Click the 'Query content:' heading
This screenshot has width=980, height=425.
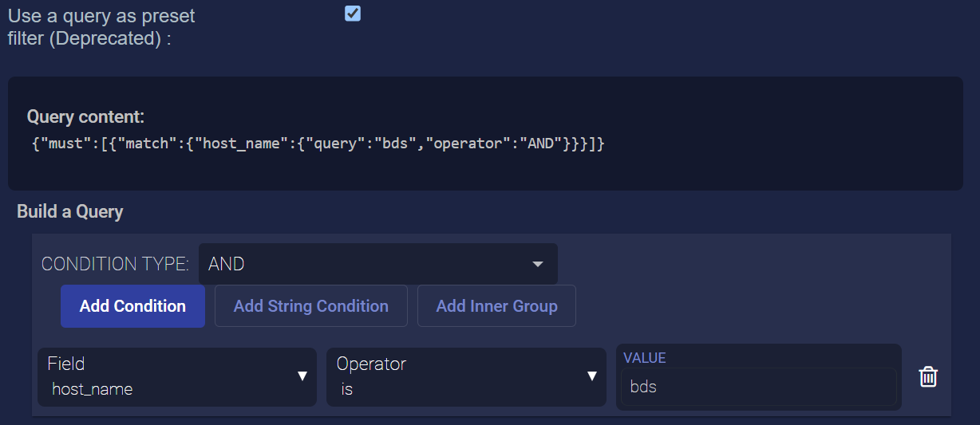(85, 117)
